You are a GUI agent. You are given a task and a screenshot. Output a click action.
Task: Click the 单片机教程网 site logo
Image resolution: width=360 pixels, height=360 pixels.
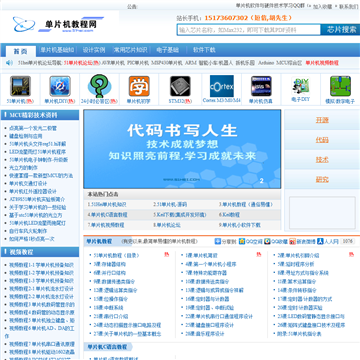click(x=59, y=24)
